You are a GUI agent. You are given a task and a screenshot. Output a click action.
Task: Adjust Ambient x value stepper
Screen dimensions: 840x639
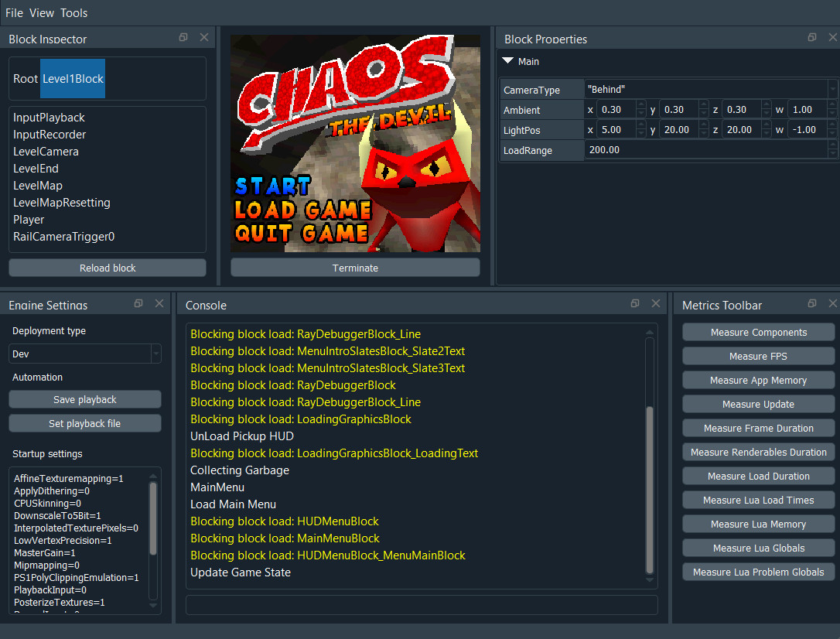pyautogui.click(x=641, y=110)
